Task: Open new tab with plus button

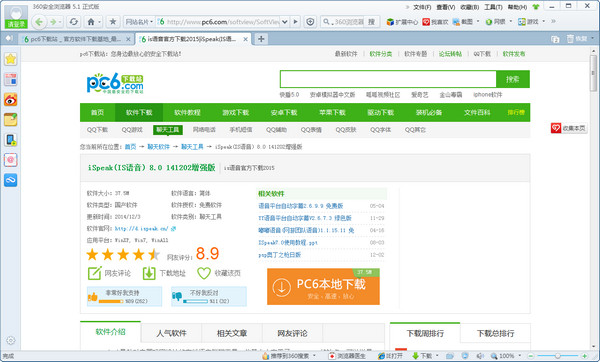Action: coord(261,39)
